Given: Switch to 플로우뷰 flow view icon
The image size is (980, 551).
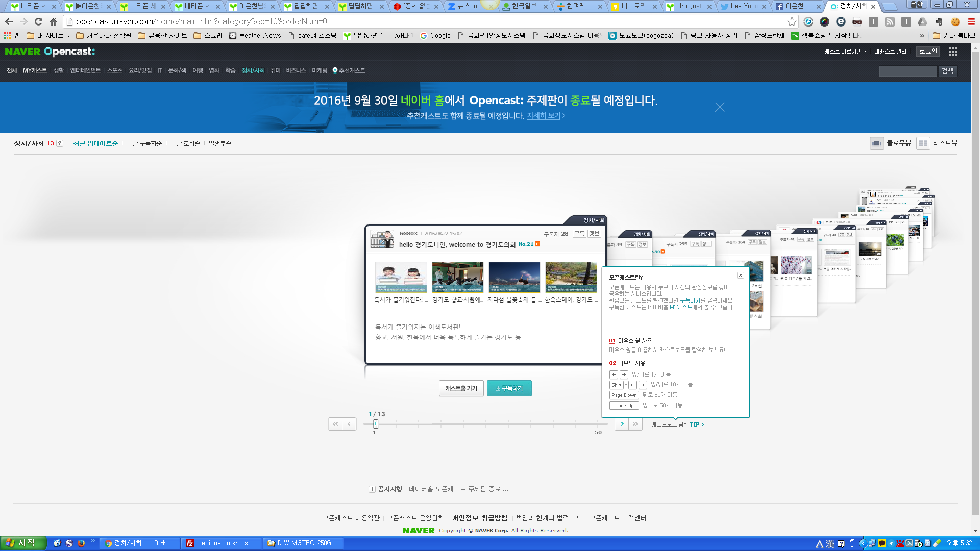Looking at the screenshot, I should pyautogui.click(x=877, y=143).
